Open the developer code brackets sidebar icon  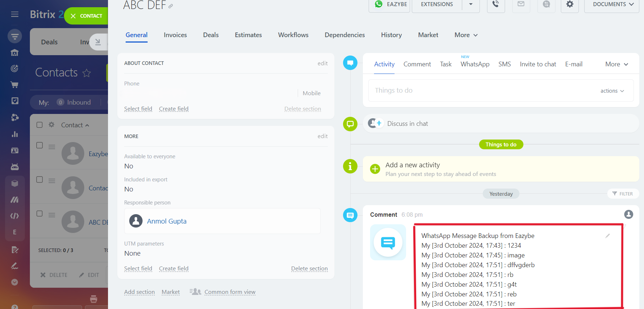pyautogui.click(x=15, y=216)
